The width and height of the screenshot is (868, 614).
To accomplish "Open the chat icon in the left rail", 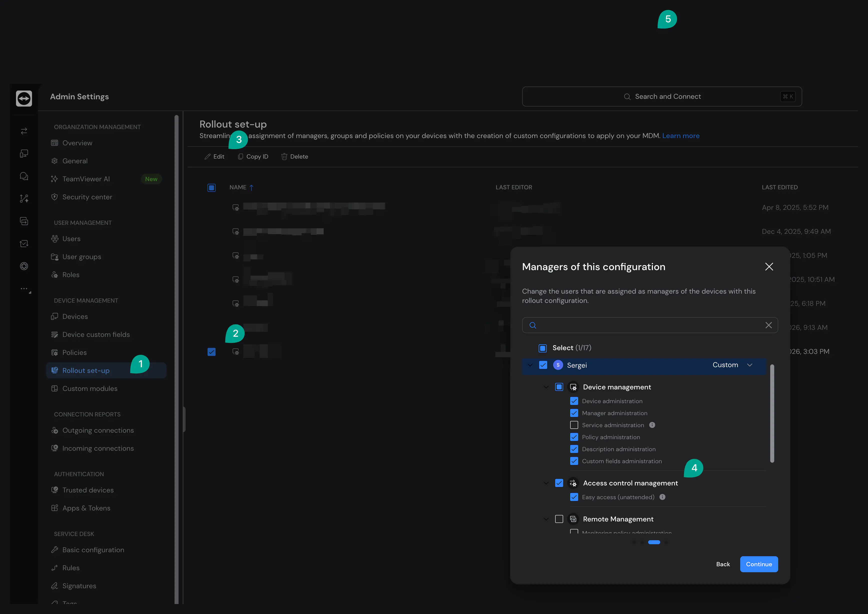I will pyautogui.click(x=24, y=176).
